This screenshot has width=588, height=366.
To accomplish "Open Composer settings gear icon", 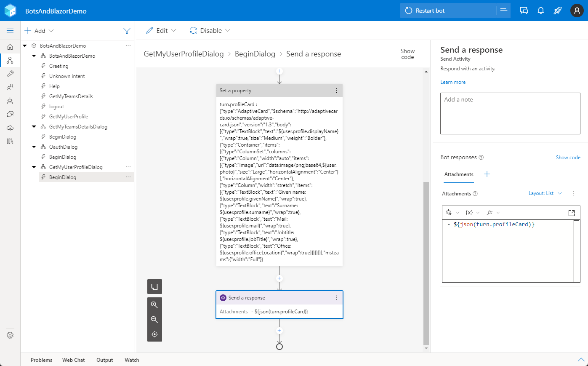I will click(x=10, y=335).
